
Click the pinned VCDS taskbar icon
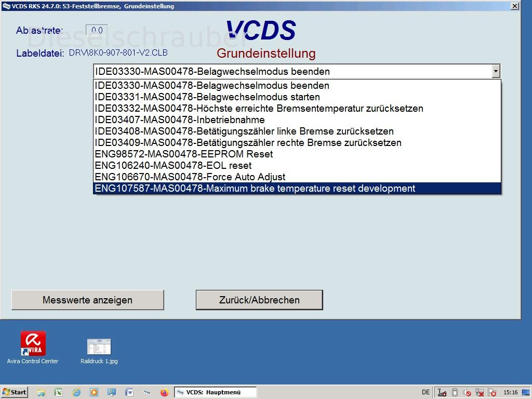147,393
